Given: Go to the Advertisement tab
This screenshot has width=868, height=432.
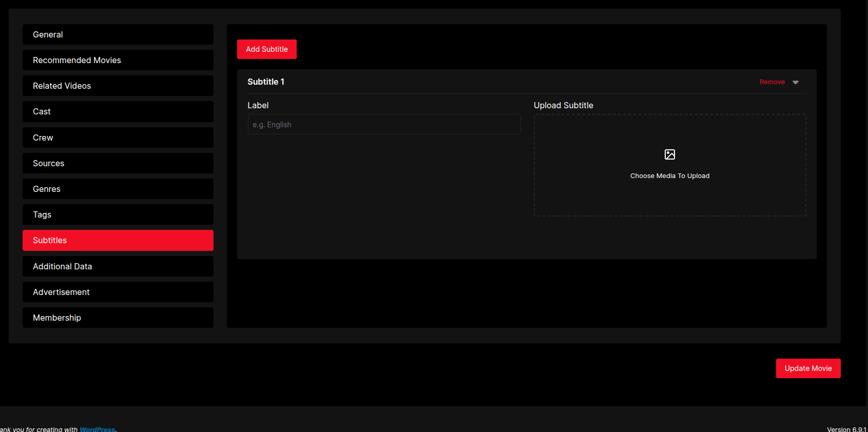Looking at the screenshot, I should click(x=118, y=292).
